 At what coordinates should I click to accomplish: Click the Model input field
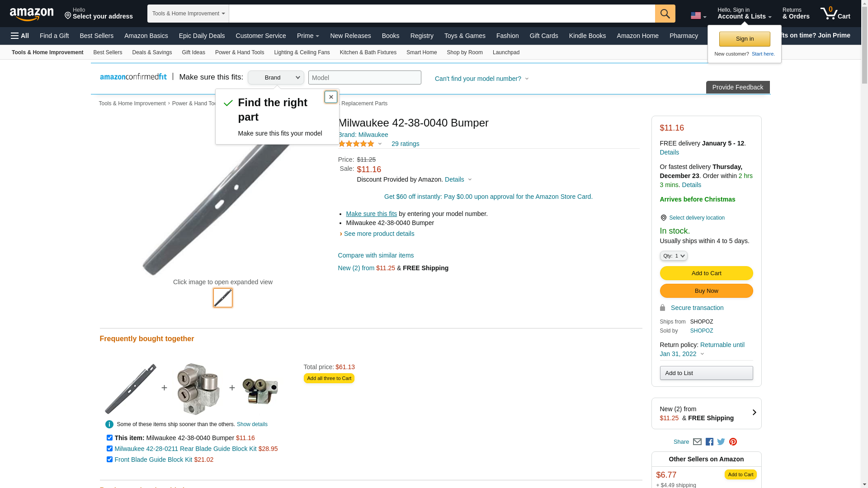[364, 78]
